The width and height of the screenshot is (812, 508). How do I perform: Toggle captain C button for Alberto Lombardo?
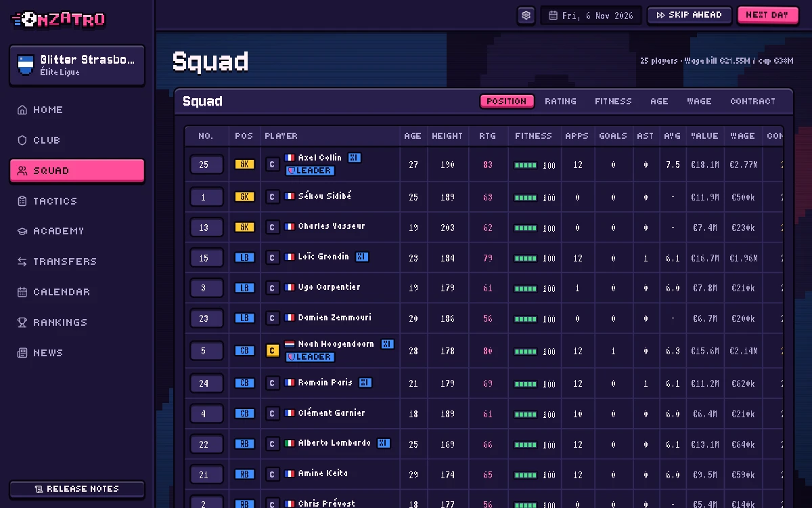272,444
